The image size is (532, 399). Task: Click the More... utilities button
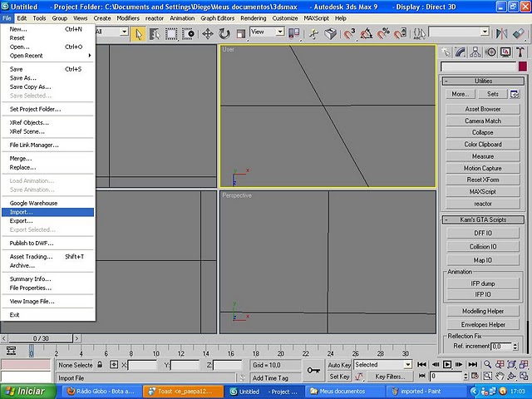(460, 94)
